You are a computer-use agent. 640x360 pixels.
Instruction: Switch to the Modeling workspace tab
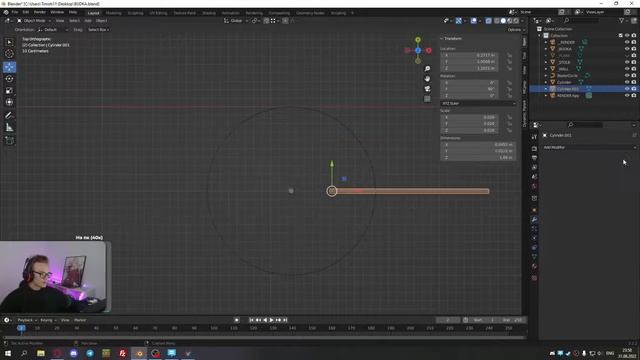[113, 13]
